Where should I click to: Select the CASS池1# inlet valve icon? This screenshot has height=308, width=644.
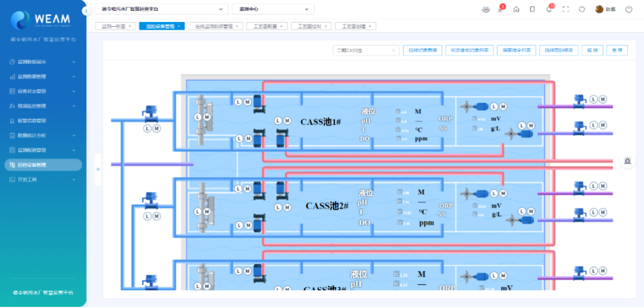[150, 114]
